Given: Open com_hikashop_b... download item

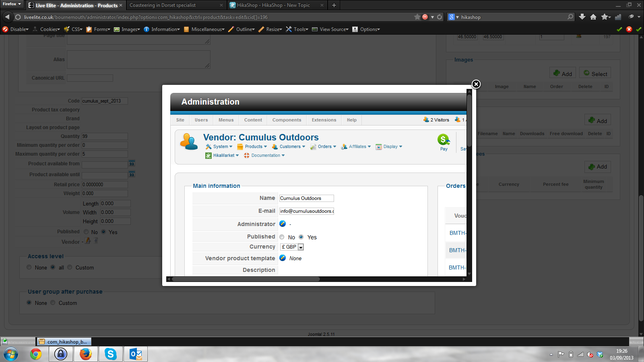Looking at the screenshot, I should point(64,341).
